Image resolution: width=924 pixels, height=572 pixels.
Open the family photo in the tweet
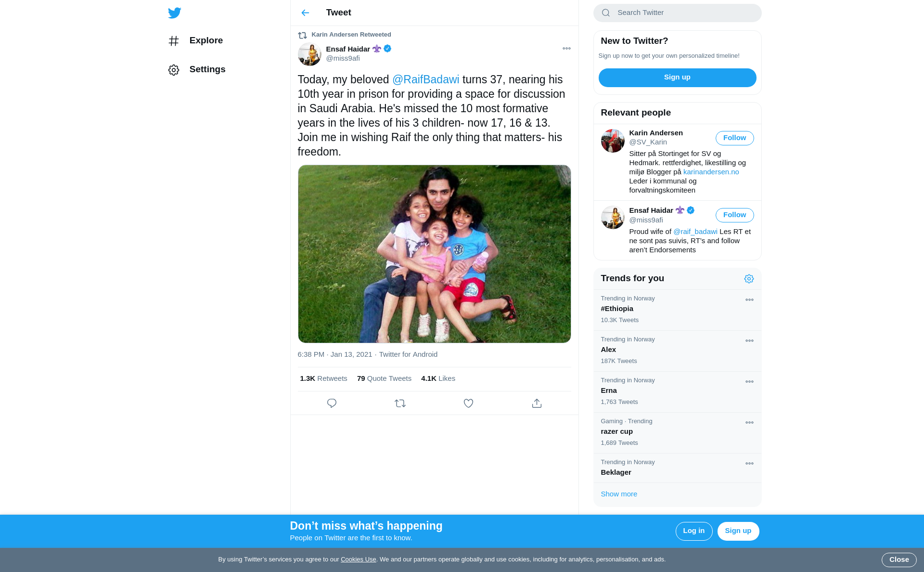pyautogui.click(x=434, y=254)
